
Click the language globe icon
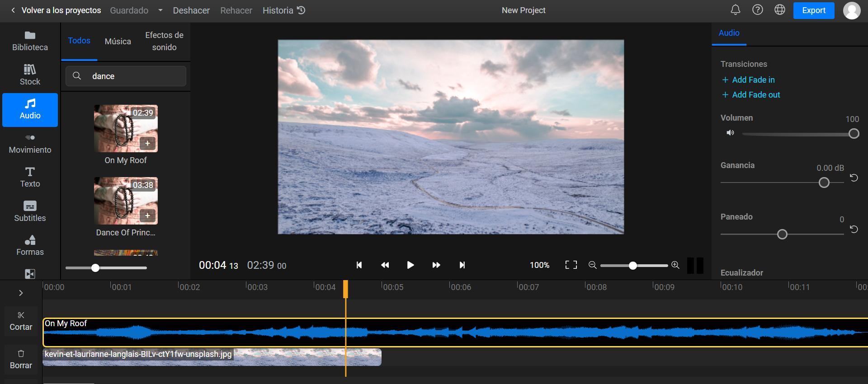click(780, 10)
